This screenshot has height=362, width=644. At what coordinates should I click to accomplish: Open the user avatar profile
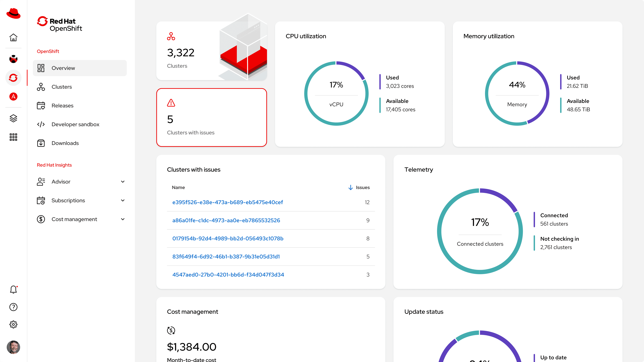13,347
